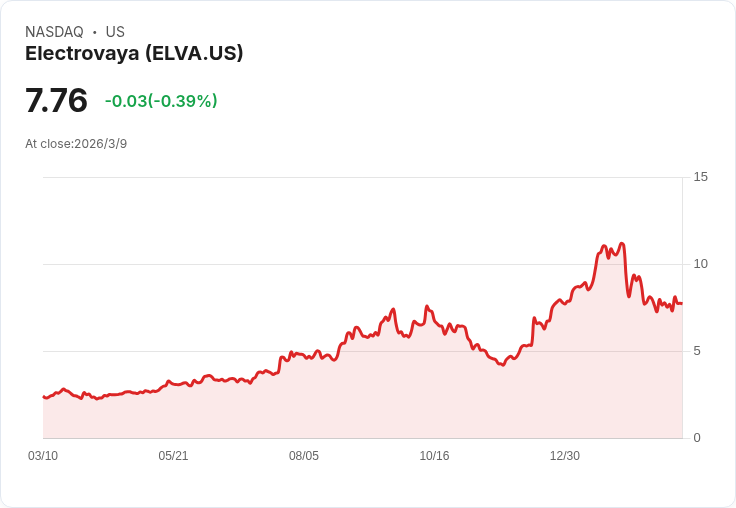The width and height of the screenshot is (736, 508).
Task: Click the 0 value on y-axis
Action: (x=697, y=438)
